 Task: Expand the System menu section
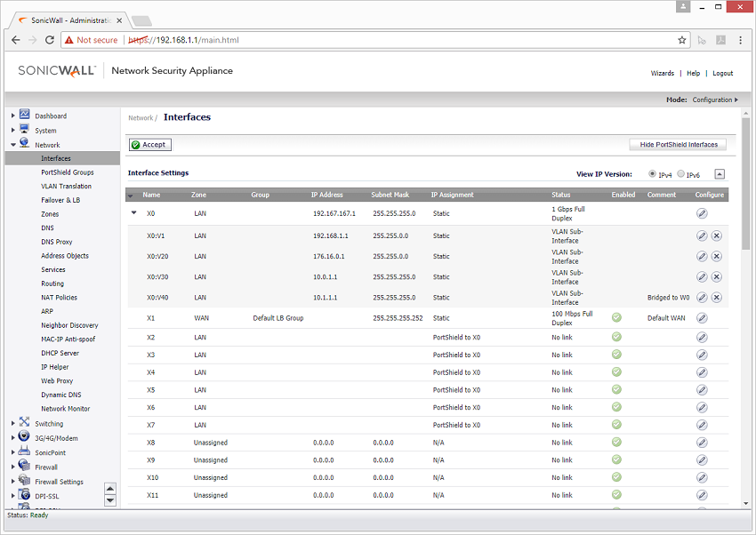[x=13, y=131]
